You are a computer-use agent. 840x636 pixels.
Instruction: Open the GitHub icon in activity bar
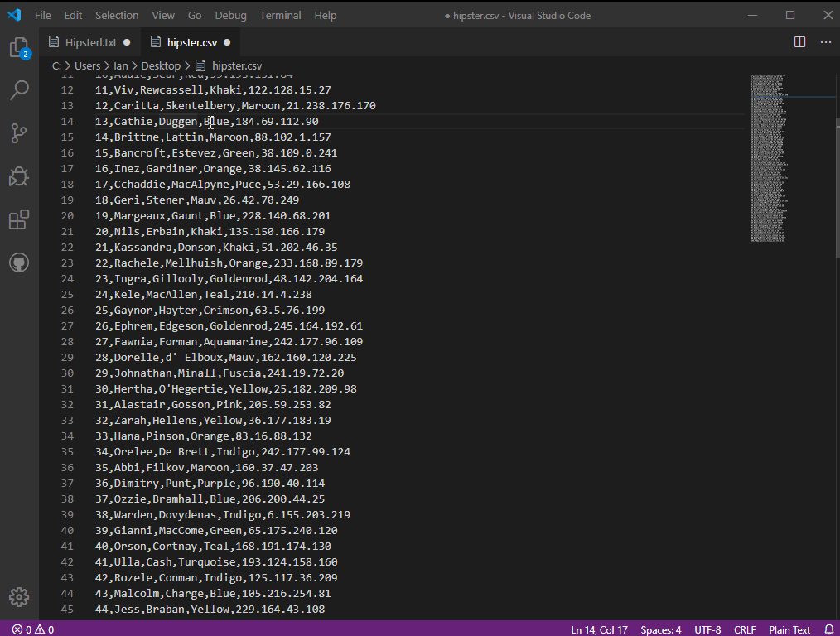[x=19, y=263]
